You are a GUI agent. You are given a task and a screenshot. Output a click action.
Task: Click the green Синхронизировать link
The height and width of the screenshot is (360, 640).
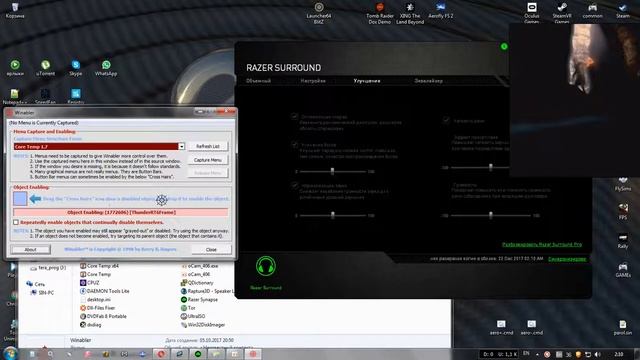click(567, 259)
